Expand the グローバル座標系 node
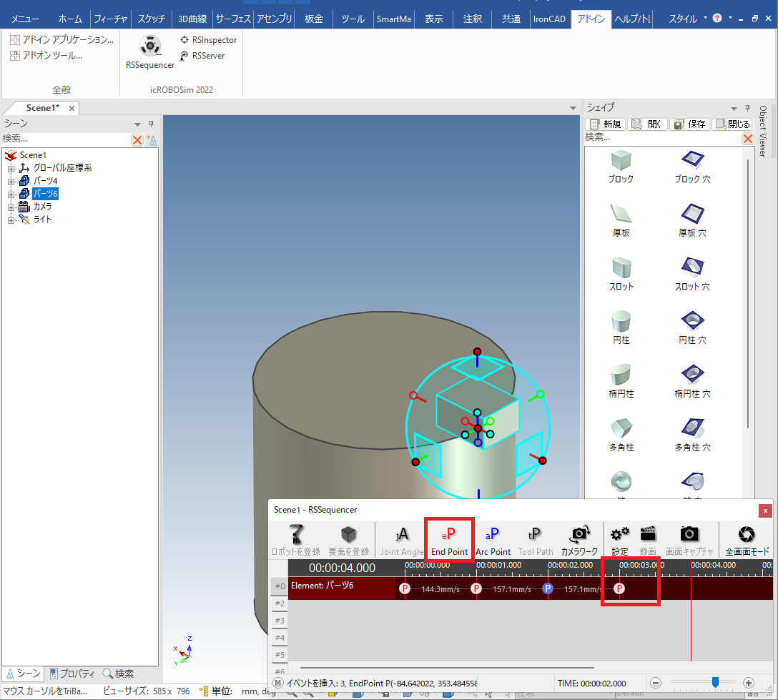 (x=11, y=168)
